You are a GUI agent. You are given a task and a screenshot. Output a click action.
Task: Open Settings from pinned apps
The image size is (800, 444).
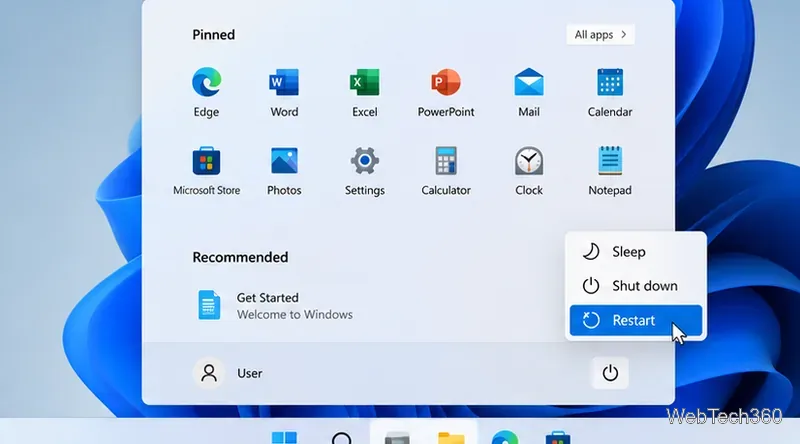point(364,171)
